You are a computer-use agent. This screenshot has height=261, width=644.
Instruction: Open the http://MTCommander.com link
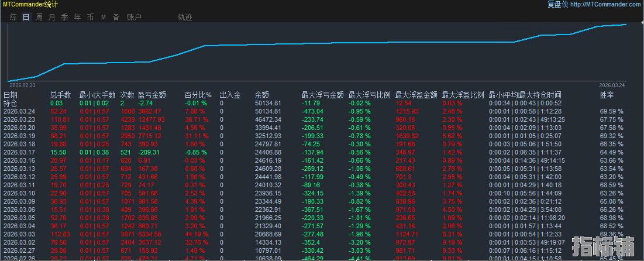click(605, 5)
